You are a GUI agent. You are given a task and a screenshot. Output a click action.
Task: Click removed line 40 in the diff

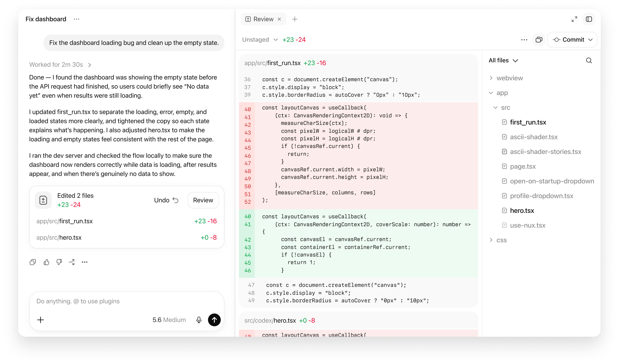(x=359, y=108)
